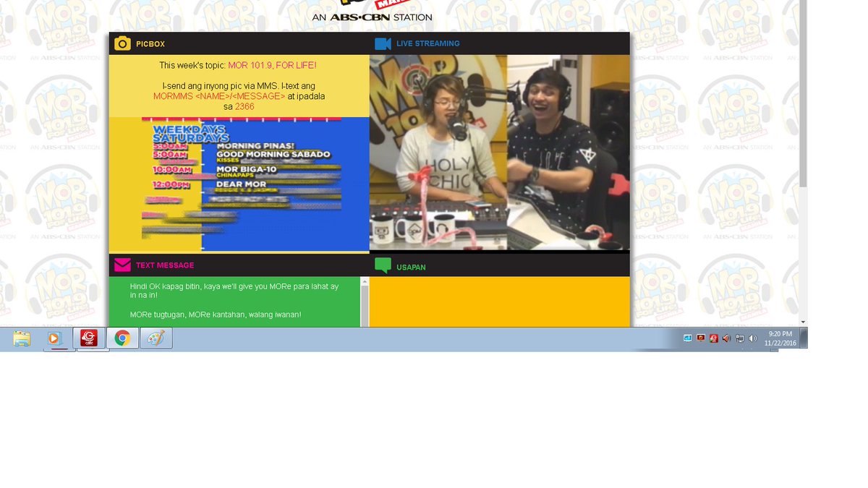
Task: Click 'GOOD MORNING SABADO' in the schedule
Action: coord(273,154)
